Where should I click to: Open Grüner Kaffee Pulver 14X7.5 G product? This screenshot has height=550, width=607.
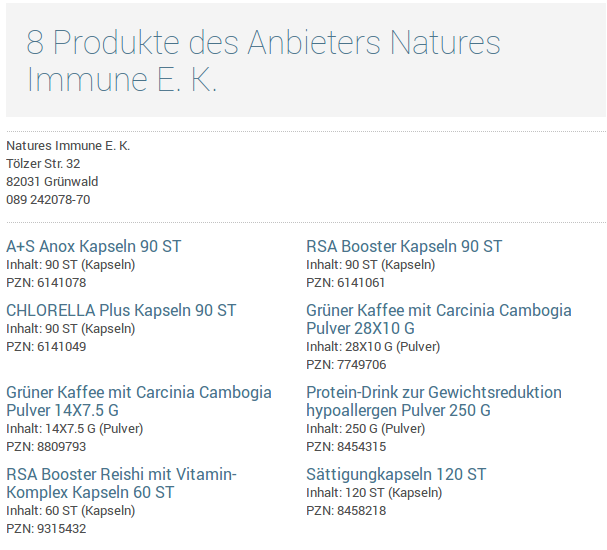pyautogui.click(x=139, y=401)
